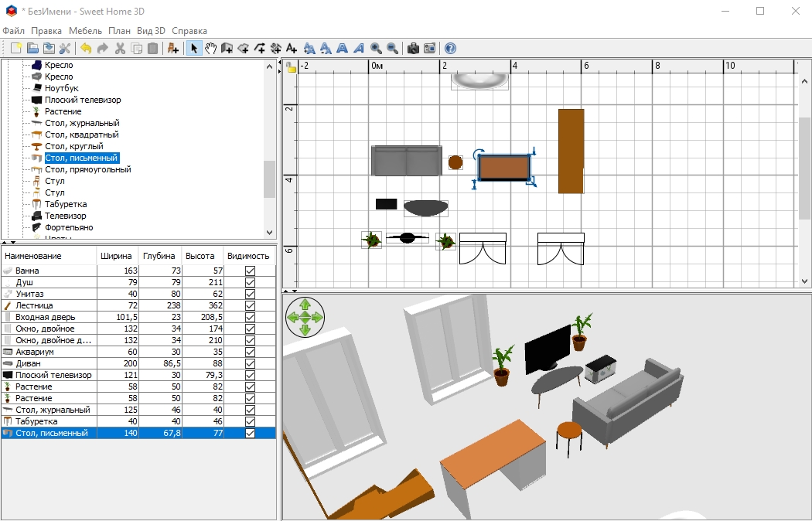
Task: Sort furniture by Глубина column
Action: coord(161,256)
